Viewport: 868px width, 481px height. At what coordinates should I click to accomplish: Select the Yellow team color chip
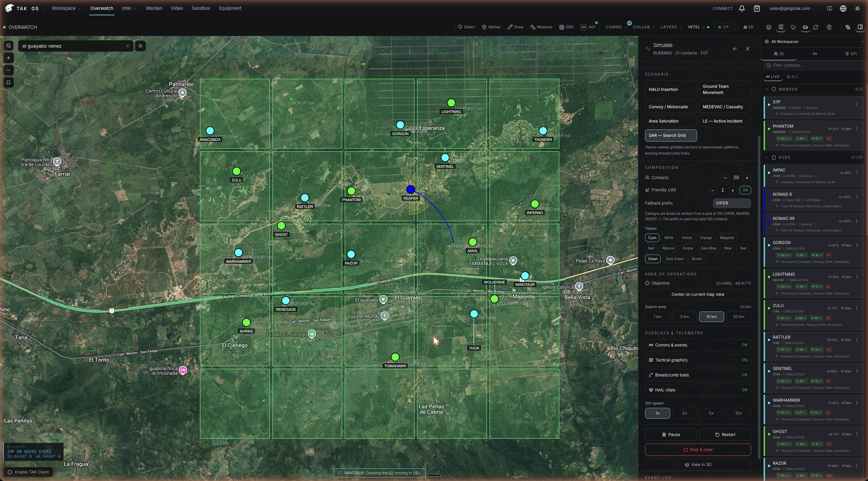(x=686, y=238)
